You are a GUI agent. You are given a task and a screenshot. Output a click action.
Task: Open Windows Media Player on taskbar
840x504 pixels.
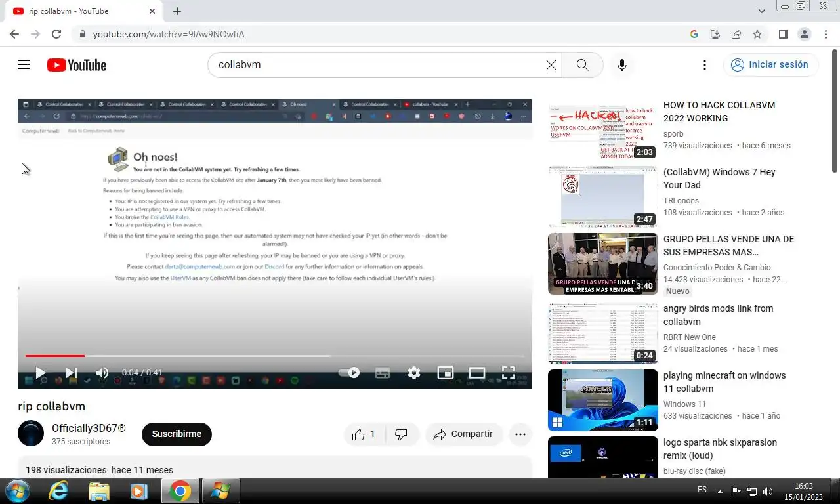(138, 491)
